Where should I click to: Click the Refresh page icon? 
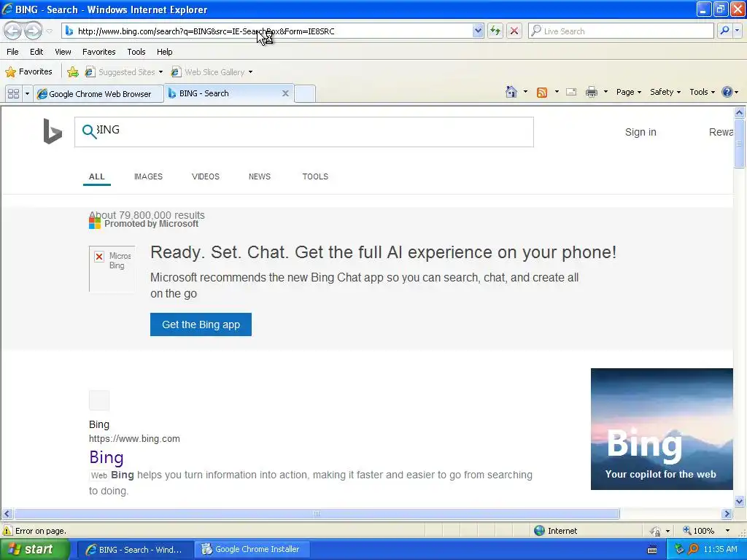pos(495,31)
